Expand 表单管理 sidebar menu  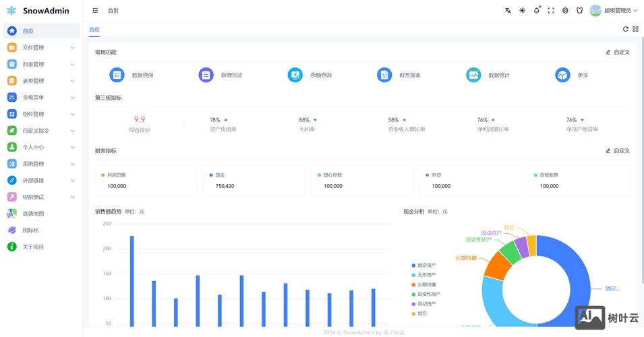point(42,81)
